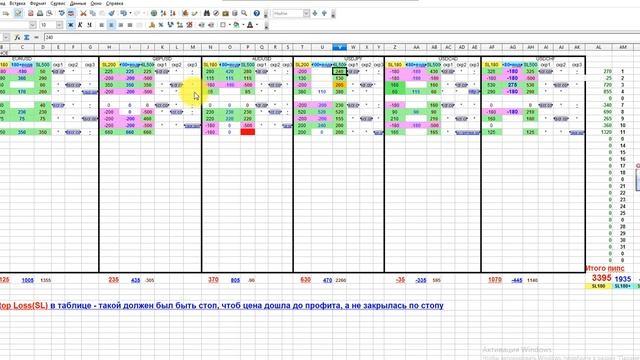This screenshot has width=640, height=360.
Task: Open the Вставка menu
Action: click(x=17, y=3)
